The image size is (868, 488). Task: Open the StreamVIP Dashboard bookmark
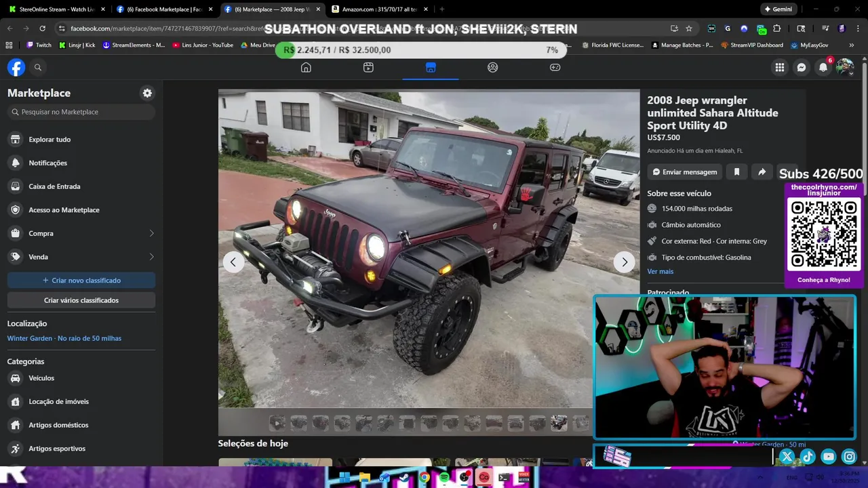click(x=751, y=45)
